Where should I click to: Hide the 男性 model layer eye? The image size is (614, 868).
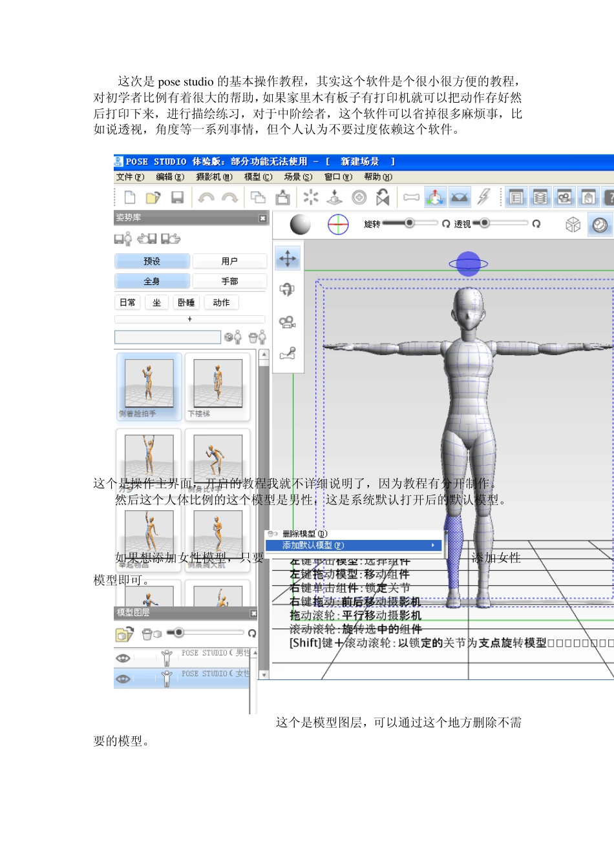[123, 658]
